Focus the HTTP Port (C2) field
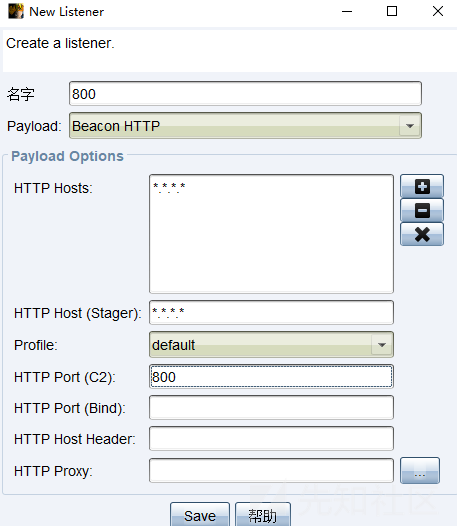The height and width of the screenshot is (526, 457). pyautogui.click(x=271, y=376)
